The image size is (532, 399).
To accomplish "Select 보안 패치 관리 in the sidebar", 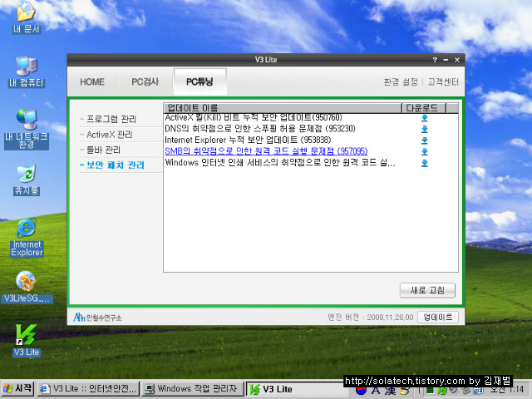I will pyautogui.click(x=116, y=165).
